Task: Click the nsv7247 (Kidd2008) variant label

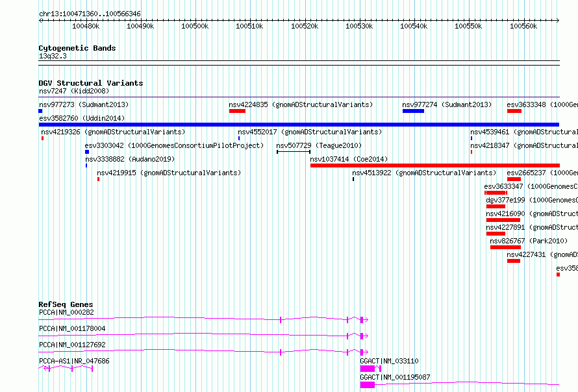Action: point(74,91)
